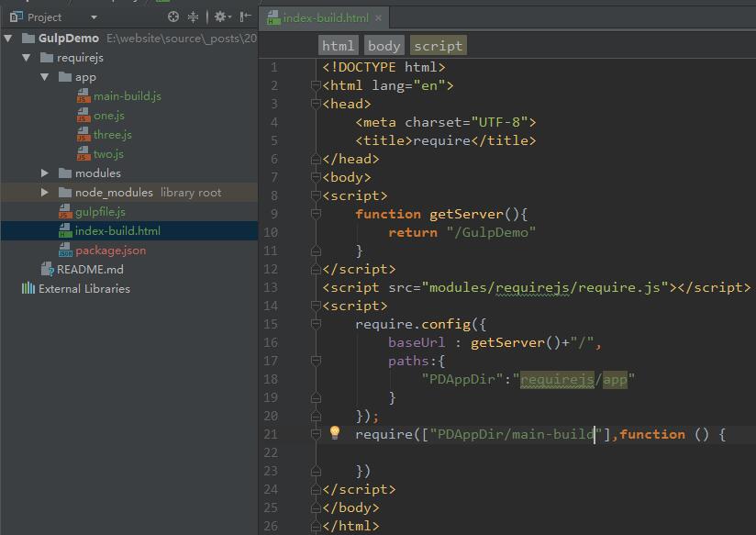This screenshot has height=535, width=756.
Task: Click the require.js script src path
Action: click(544, 287)
